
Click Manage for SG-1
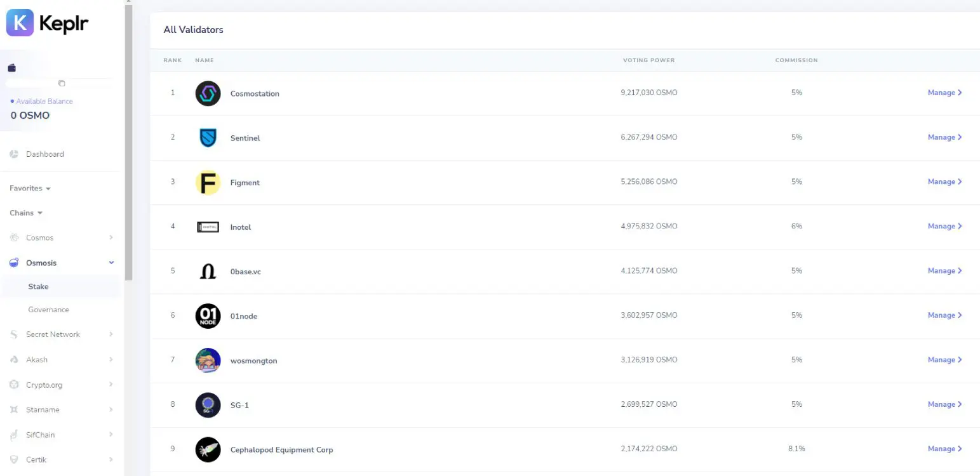(x=944, y=404)
